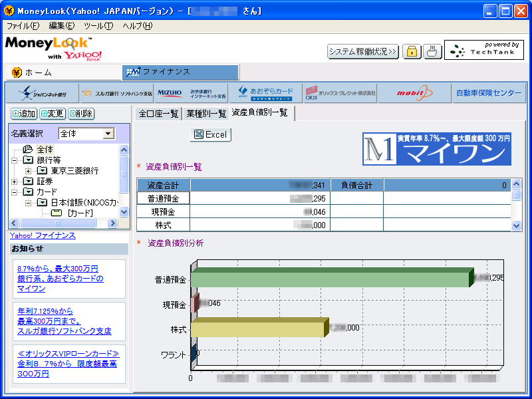
Task: Click tree horizontal scrollbar left arrow
Action: (13, 223)
